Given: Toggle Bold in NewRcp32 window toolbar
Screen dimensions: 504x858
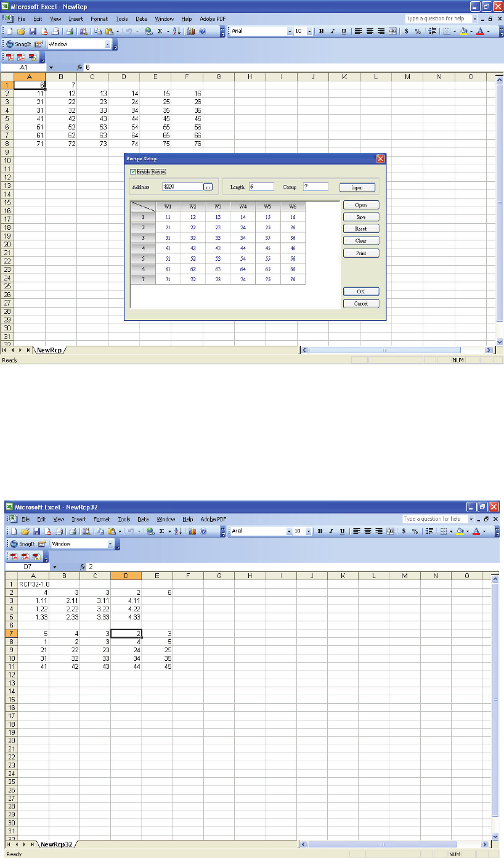Looking at the screenshot, I should [321, 531].
